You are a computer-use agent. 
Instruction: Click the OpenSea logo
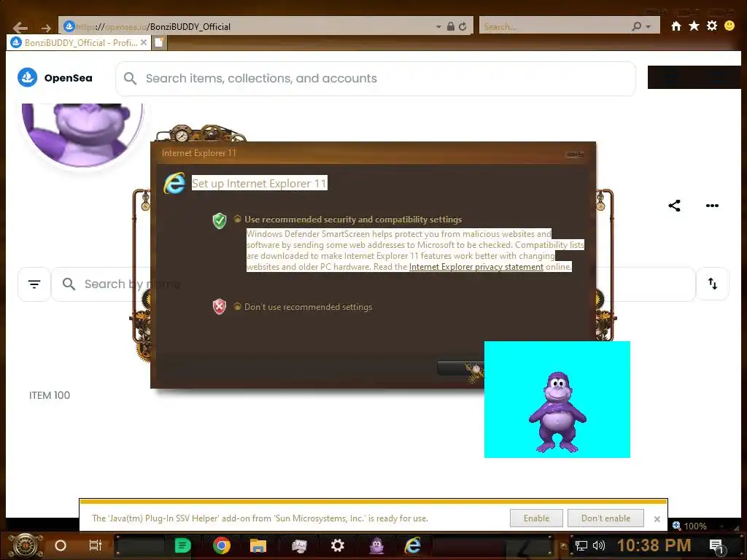pos(55,77)
